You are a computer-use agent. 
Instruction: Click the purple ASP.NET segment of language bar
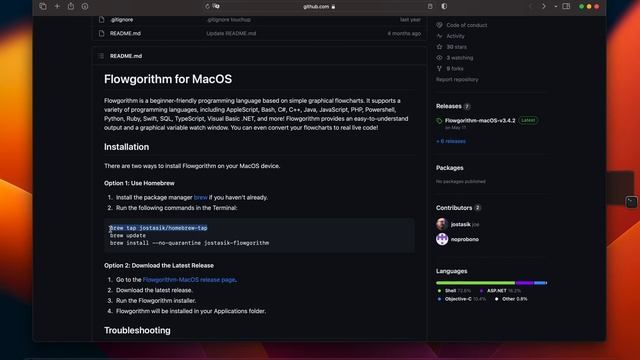(524, 283)
